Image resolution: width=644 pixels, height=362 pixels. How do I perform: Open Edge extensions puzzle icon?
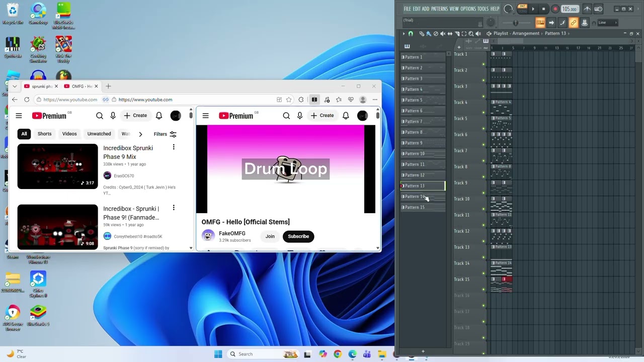point(301,100)
